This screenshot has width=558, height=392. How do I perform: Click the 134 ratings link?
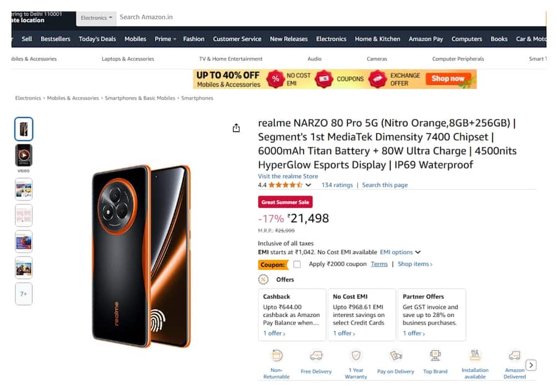point(337,185)
